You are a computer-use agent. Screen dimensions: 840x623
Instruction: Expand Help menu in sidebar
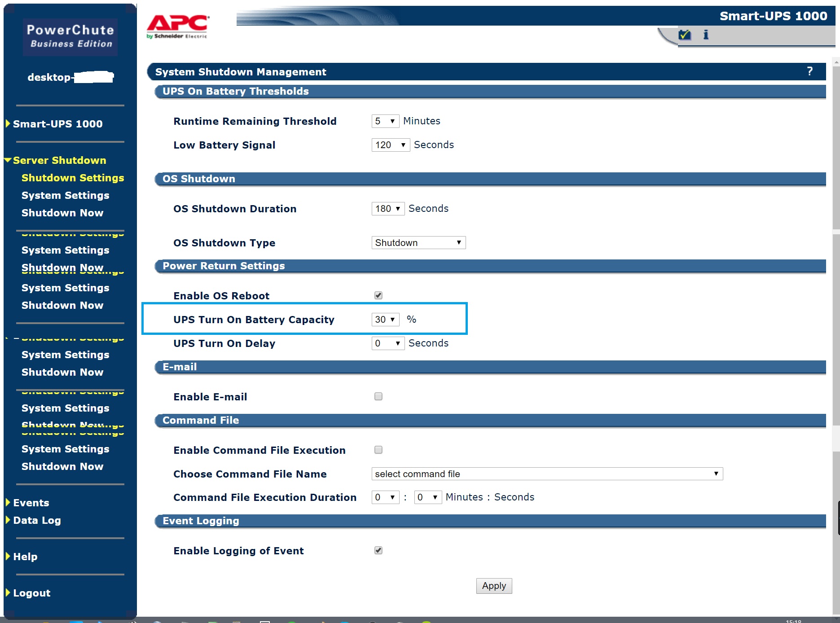pyautogui.click(x=22, y=557)
